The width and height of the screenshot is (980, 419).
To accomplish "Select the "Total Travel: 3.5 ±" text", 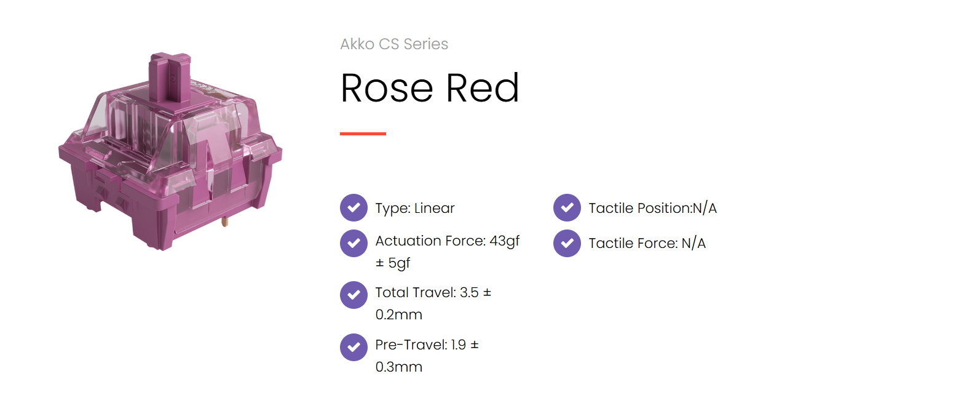I will click(433, 293).
